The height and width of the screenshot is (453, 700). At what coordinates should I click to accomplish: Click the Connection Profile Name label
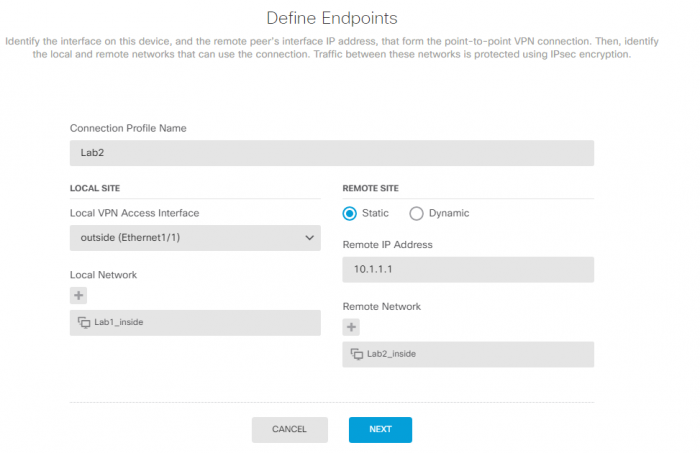click(128, 128)
